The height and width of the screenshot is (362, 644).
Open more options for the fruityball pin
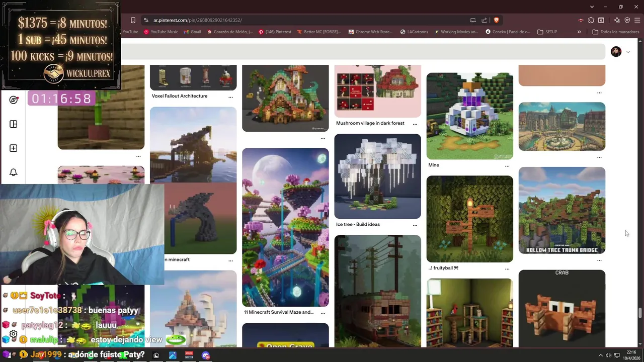(x=507, y=269)
